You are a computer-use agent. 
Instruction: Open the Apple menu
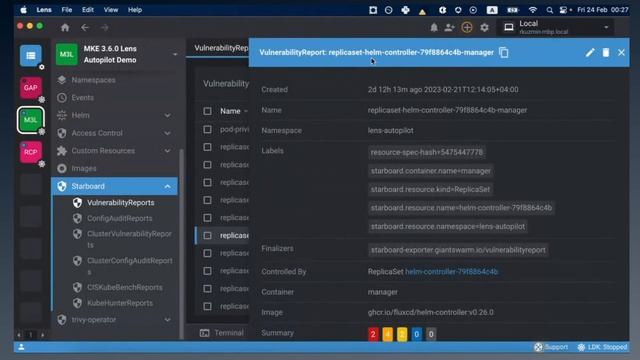click(x=24, y=10)
